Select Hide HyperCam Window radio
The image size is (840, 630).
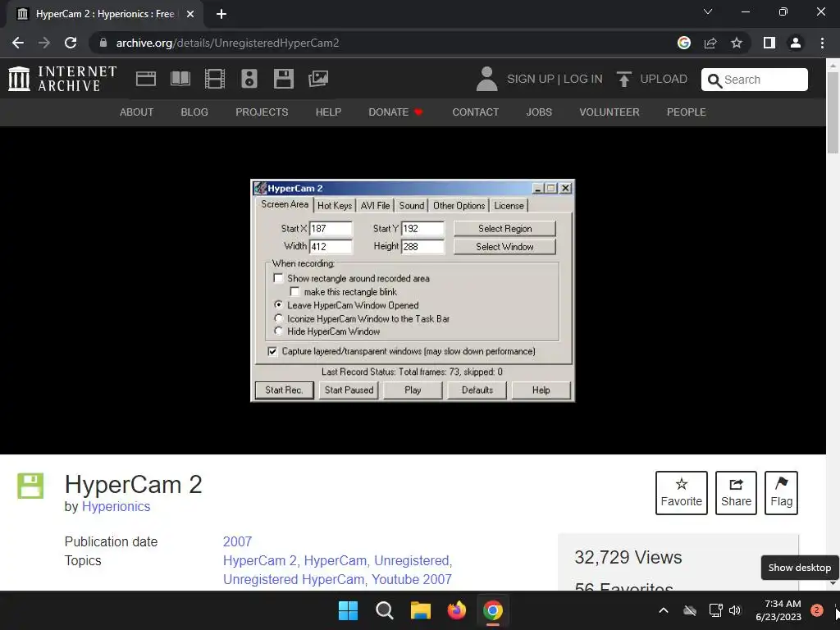click(278, 331)
